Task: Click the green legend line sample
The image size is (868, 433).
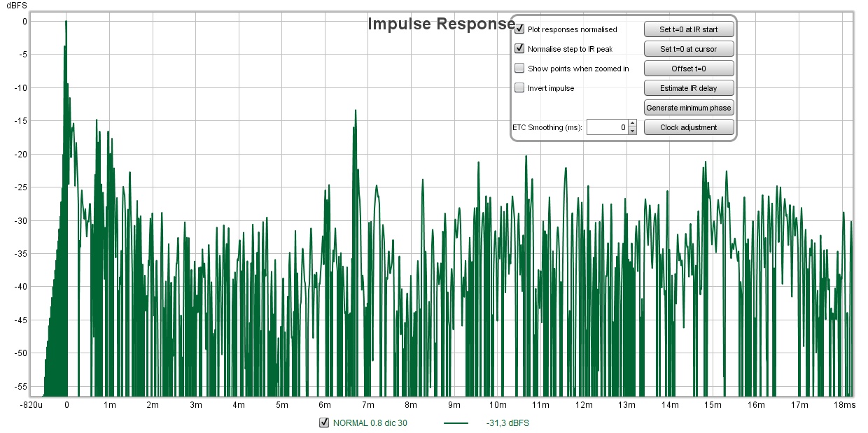Action: pos(456,423)
